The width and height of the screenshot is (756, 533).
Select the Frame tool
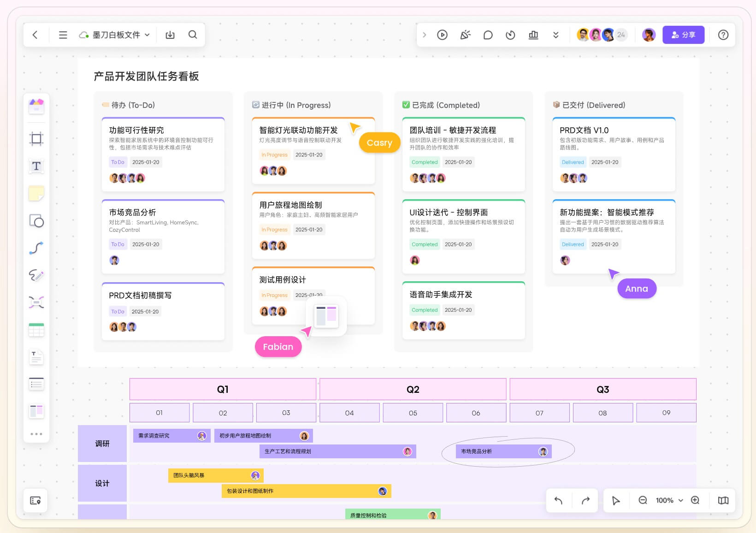pos(36,138)
